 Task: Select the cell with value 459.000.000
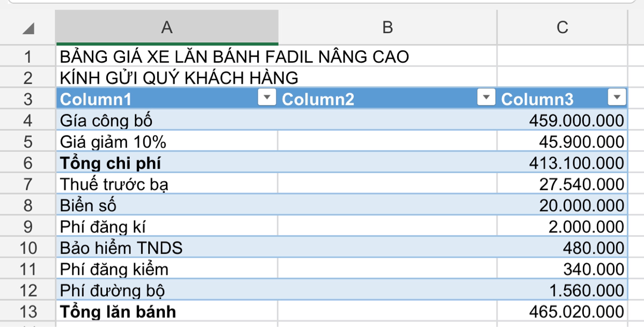(562, 121)
